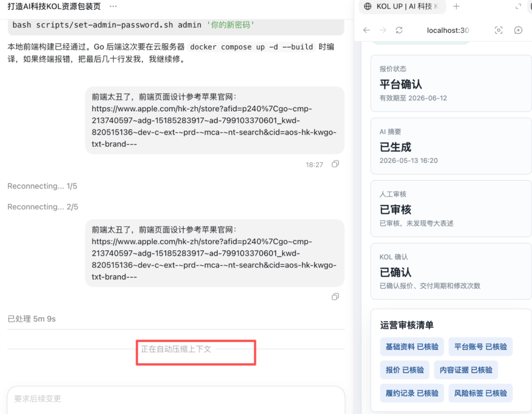Open the KOL 确认 已确认 card
The width and height of the screenshot is (532, 414).
tap(451, 271)
